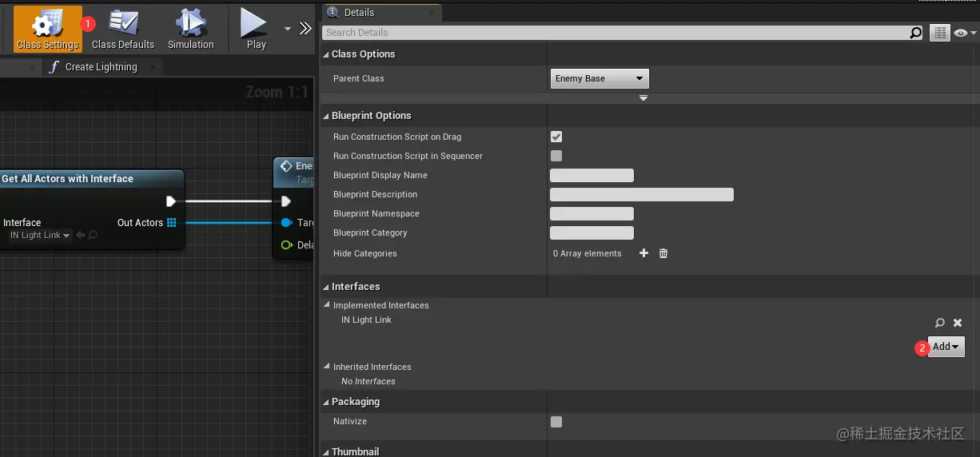This screenshot has width=980, height=457.
Task: Open Class Defaults in the toolbar
Action: [x=123, y=29]
